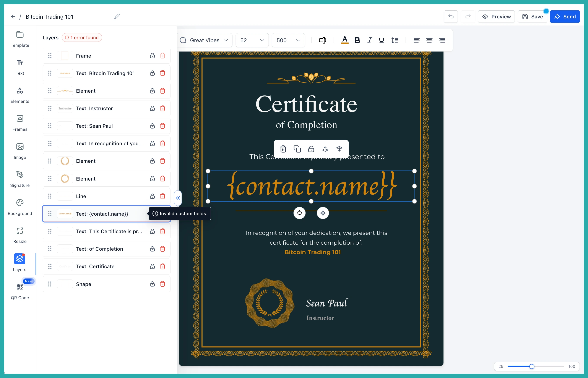Click the zoom slider handle
This screenshot has width=588, height=378.
pos(531,367)
